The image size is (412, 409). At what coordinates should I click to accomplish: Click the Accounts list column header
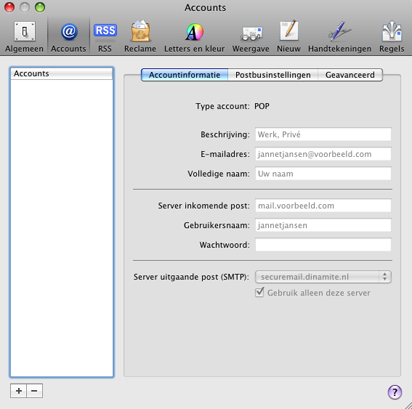[x=62, y=74]
